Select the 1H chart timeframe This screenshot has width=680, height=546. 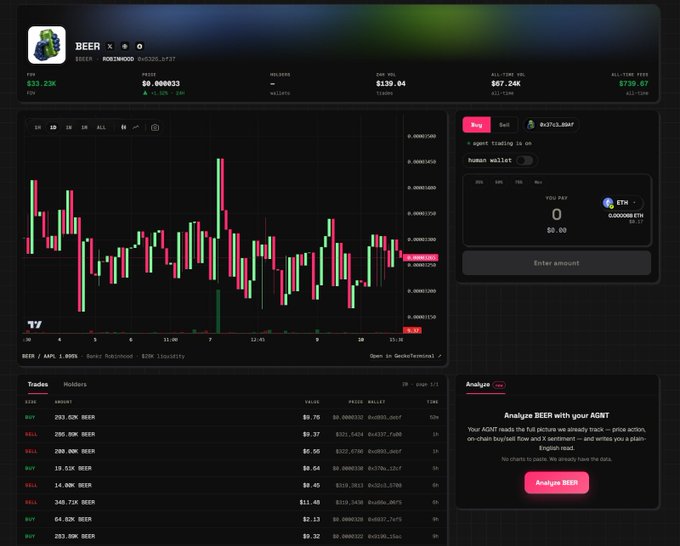click(38, 128)
